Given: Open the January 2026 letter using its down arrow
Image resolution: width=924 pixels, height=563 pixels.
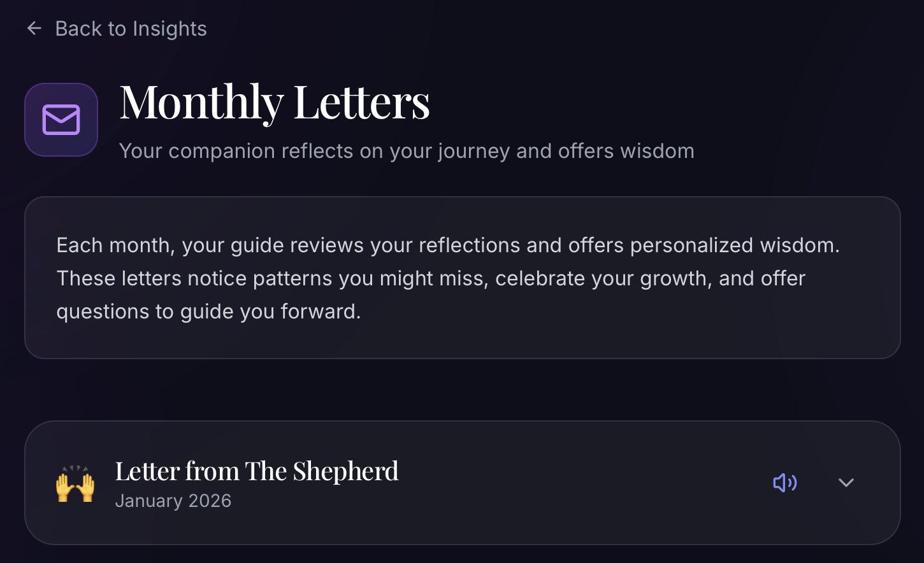Looking at the screenshot, I should (846, 482).
